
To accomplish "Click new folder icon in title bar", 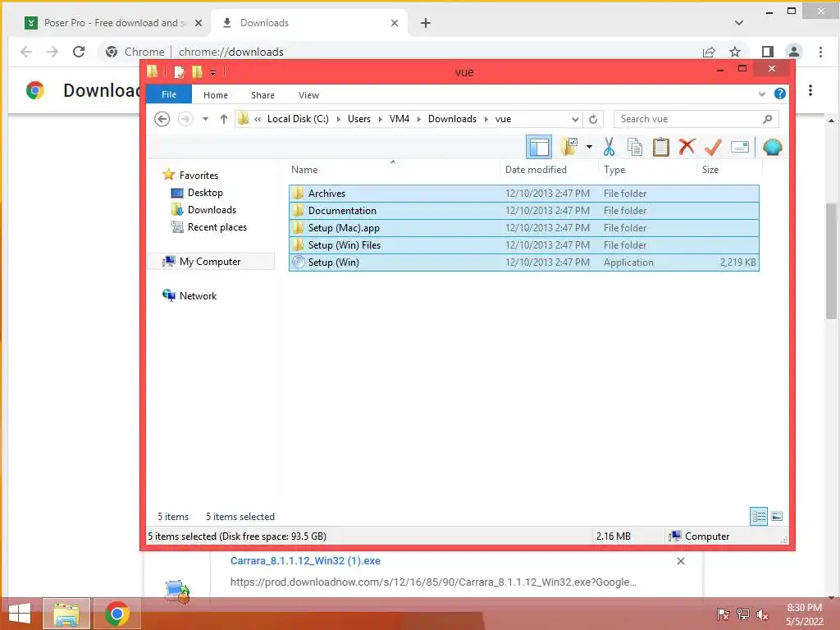I will click(x=197, y=72).
